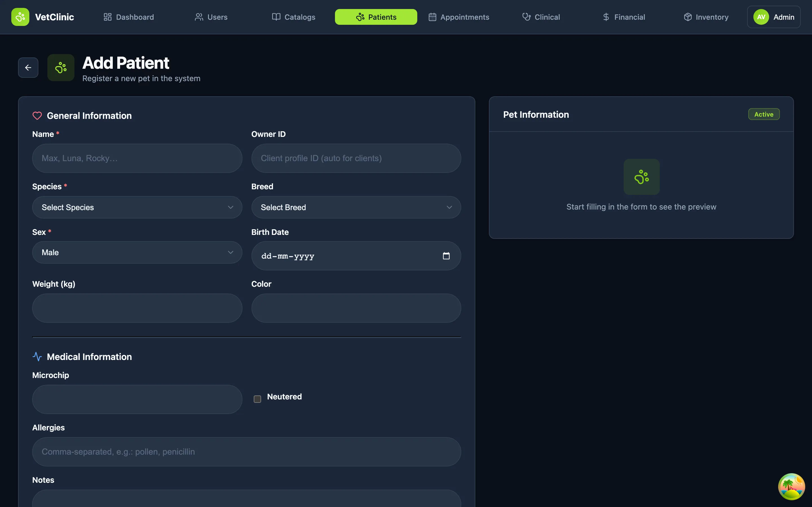Click the back arrow button
The width and height of the screenshot is (812, 507).
28,68
